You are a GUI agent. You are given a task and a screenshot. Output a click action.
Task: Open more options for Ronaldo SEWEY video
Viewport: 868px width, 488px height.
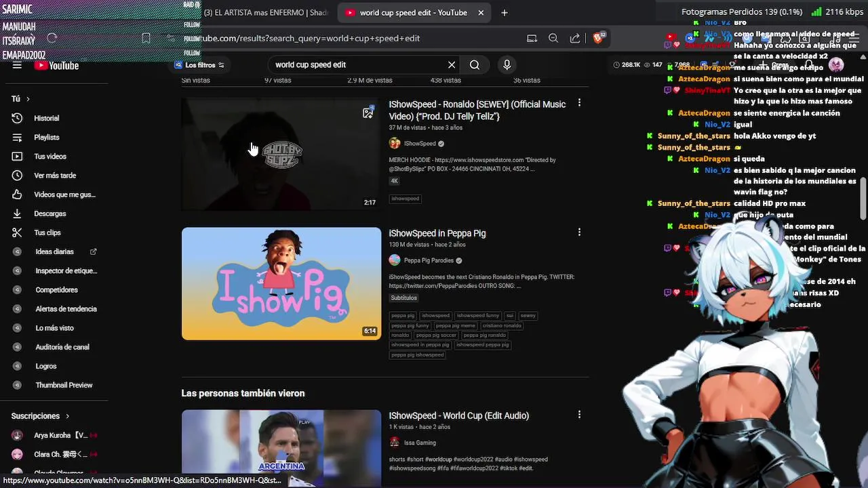tap(579, 103)
